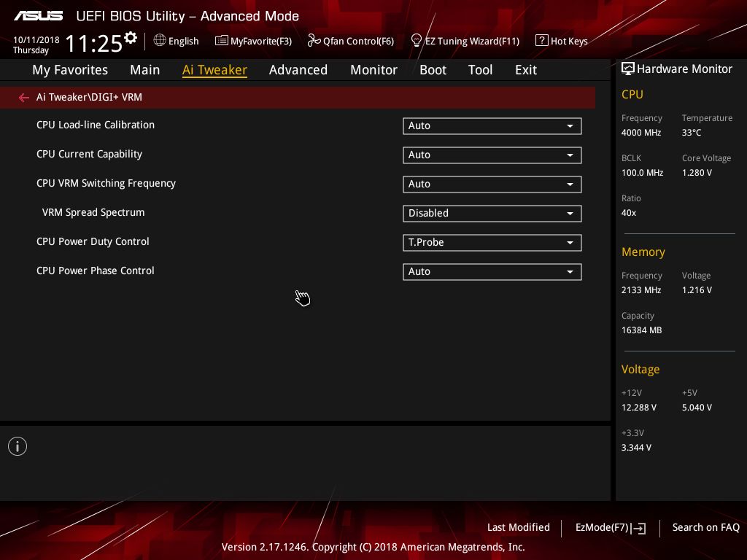Click the settings gear next to clock
The width and height of the screenshot is (747, 560).
[130, 38]
